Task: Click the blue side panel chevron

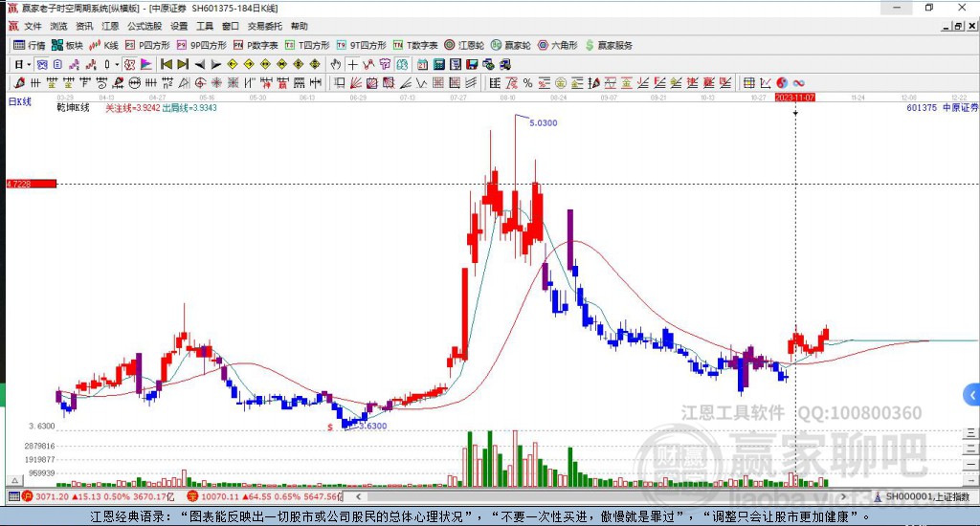Action: point(972,395)
